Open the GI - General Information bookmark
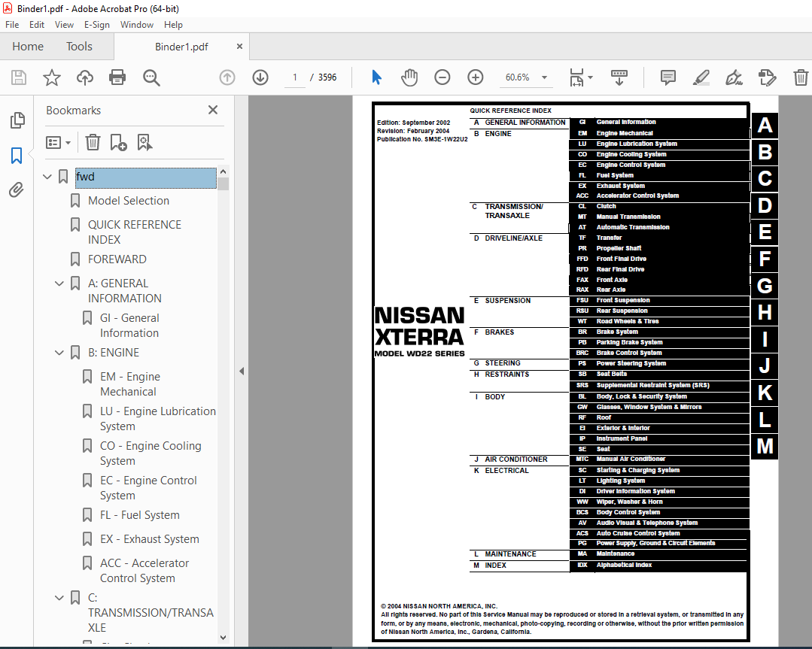Screen dimensions: 812x649 129,326
